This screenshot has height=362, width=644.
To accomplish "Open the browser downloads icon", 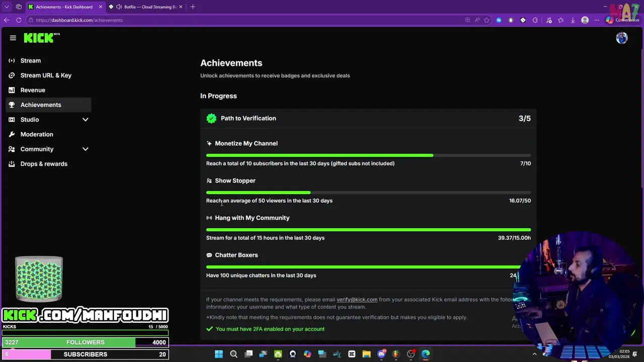I will tap(573, 20).
